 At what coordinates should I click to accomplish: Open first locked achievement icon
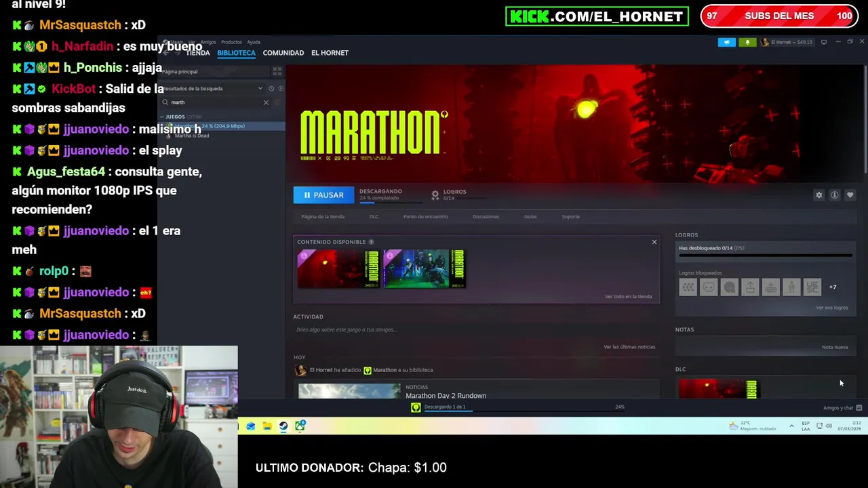point(688,287)
